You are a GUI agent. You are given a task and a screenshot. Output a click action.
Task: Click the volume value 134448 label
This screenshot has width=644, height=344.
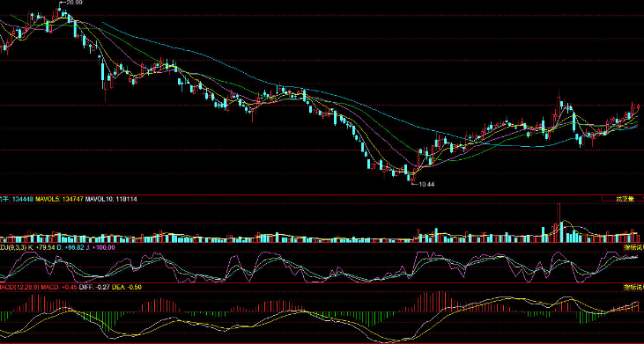(23, 199)
